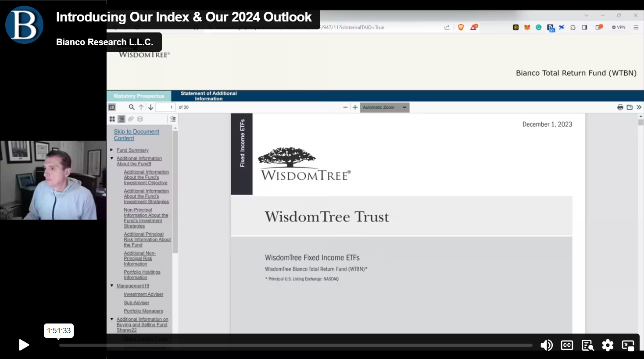The height and width of the screenshot is (359, 644).
Task: Open the Automatic Zoom dropdown
Action: 385,107
